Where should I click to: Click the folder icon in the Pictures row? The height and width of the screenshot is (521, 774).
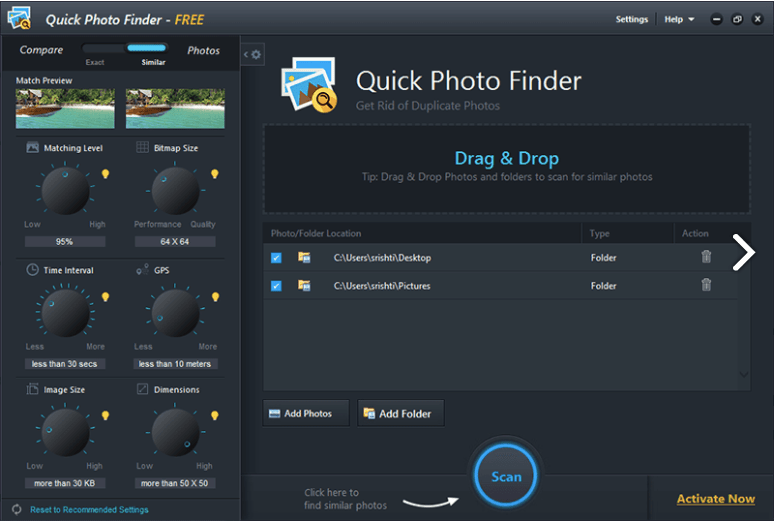(304, 285)
